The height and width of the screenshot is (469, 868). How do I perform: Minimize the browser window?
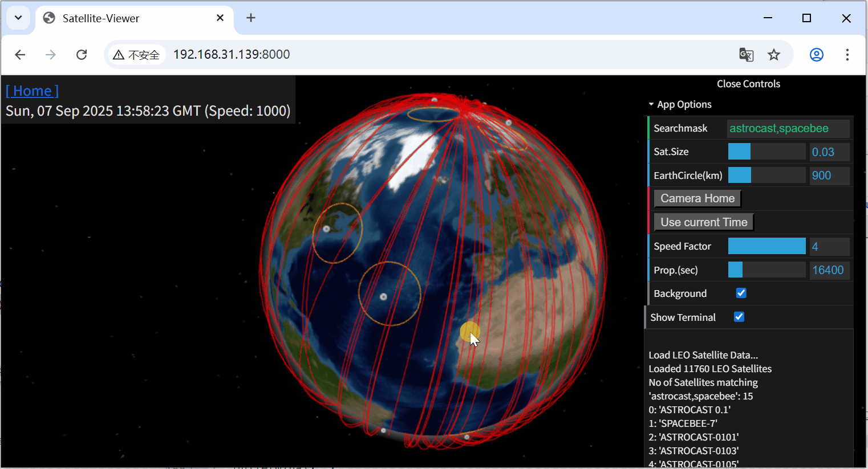(x=768, y=18)
